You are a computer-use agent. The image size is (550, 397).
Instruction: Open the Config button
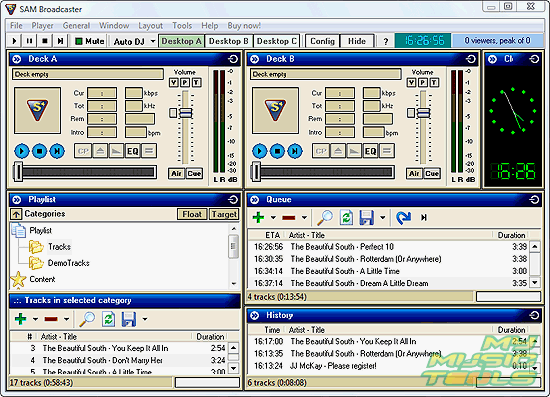coord(322,41)
